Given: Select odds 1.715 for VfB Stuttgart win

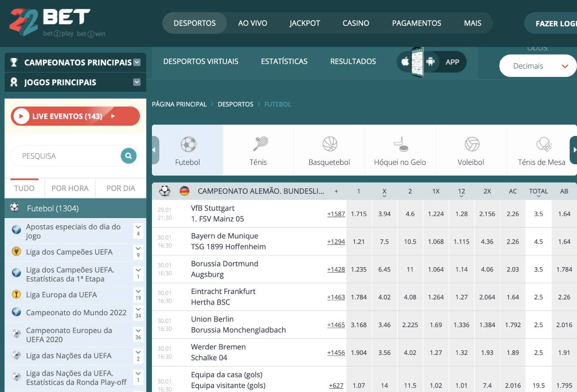Looking at the screenshot, I should coord(359,214).
